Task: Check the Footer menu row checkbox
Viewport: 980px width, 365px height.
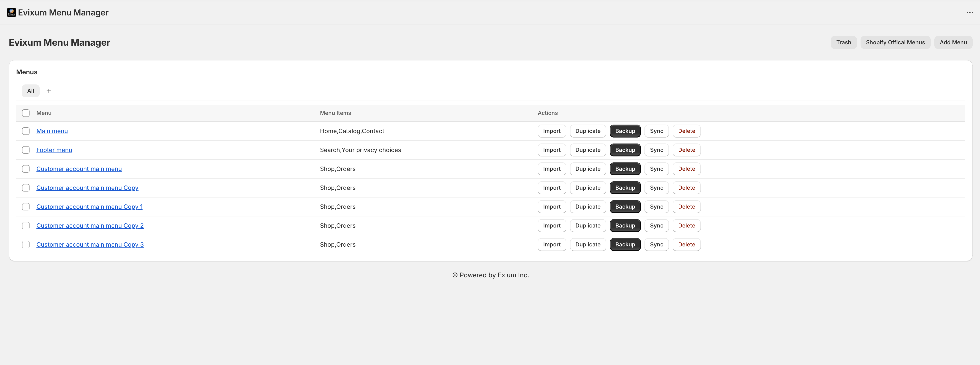Action: 26,150
